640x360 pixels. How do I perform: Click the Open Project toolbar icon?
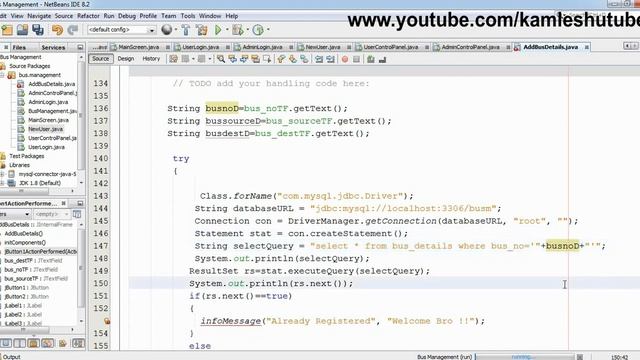22,30
